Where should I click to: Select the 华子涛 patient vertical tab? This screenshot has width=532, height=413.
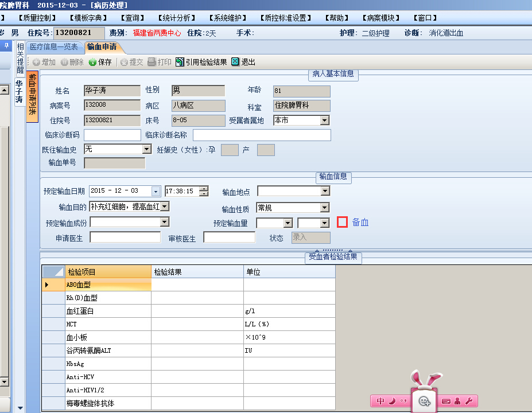(x=20, y=92)
